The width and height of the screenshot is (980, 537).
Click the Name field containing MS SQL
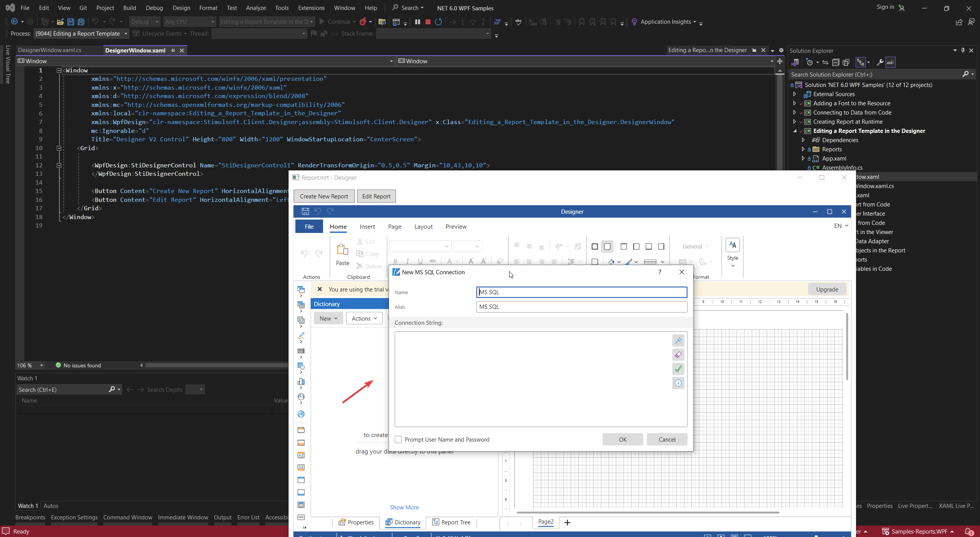(581, 292)
